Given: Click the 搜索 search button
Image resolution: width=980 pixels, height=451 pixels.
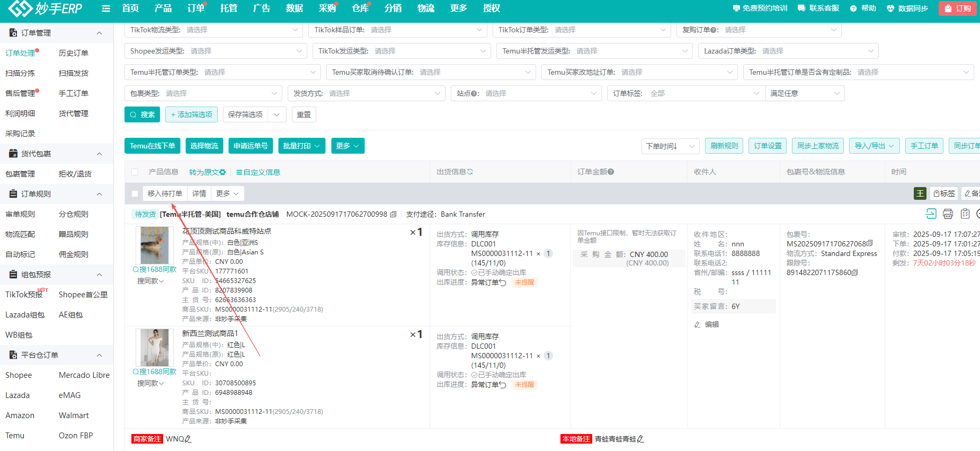Looking at the screenshot, I should [x=142, y=114].
